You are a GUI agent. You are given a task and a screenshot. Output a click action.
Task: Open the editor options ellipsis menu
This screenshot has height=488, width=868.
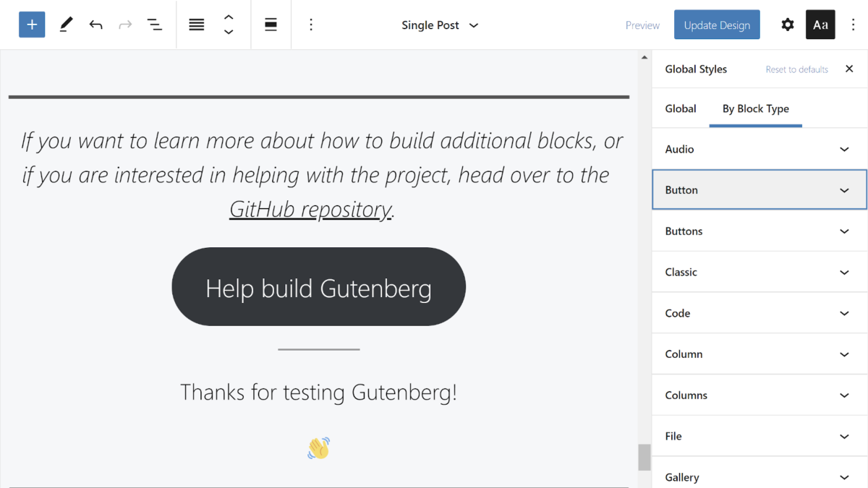[854, 25]
